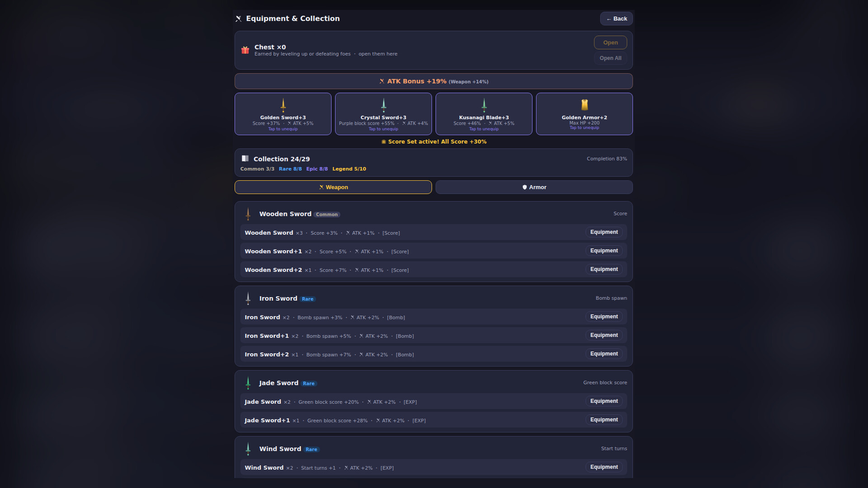Click the crossed swords icon beside Equipment & Collection

click(x=239, y=19)
